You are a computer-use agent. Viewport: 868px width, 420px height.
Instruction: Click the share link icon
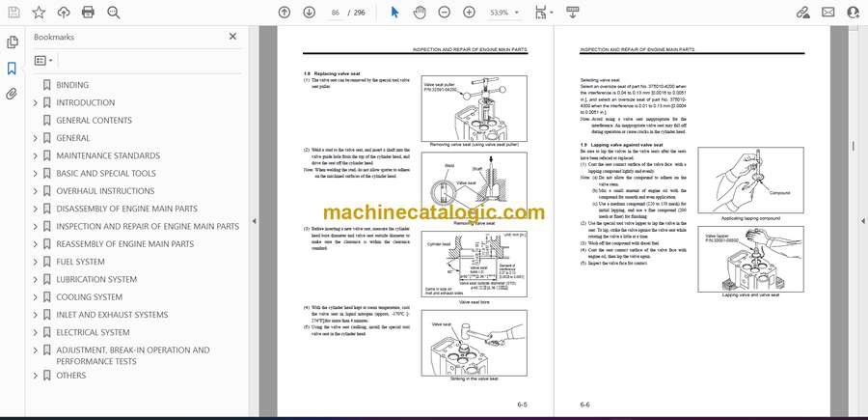[802, 13]
